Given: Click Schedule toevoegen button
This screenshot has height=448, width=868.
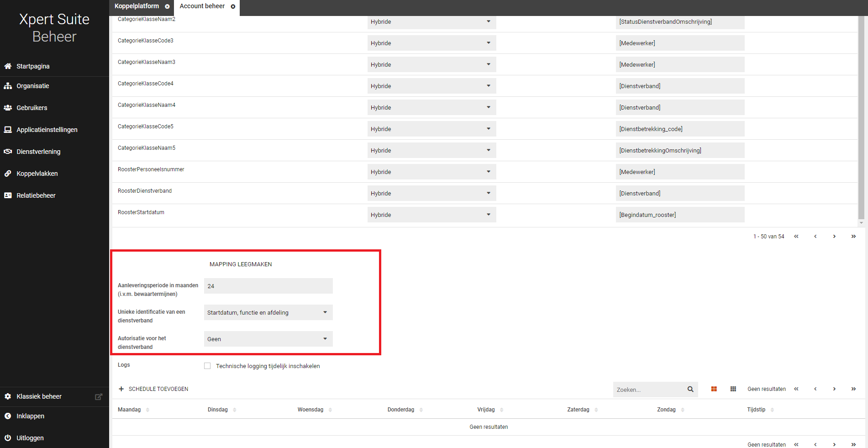Looking at the screenshot, I should click(153, 389).
